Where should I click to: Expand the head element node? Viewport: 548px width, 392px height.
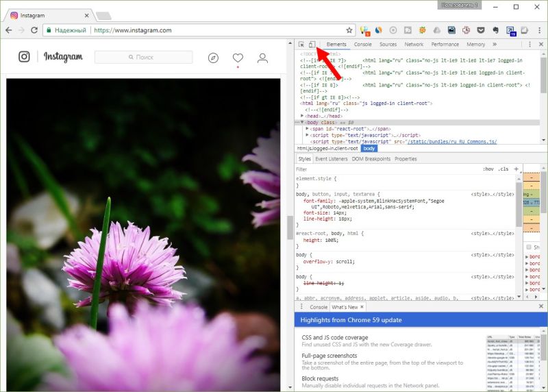tap(302, 116)
